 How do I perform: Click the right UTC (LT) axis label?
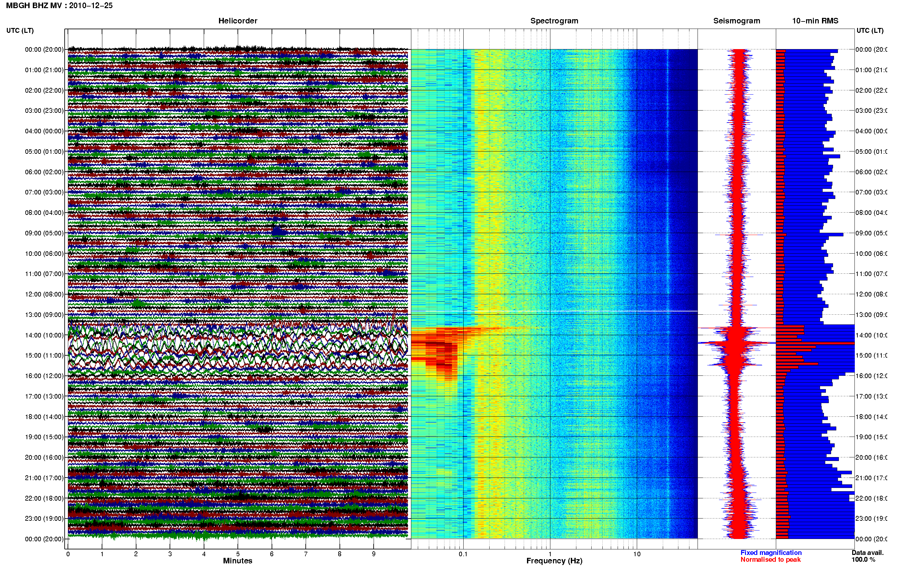[x=870, y=31]
